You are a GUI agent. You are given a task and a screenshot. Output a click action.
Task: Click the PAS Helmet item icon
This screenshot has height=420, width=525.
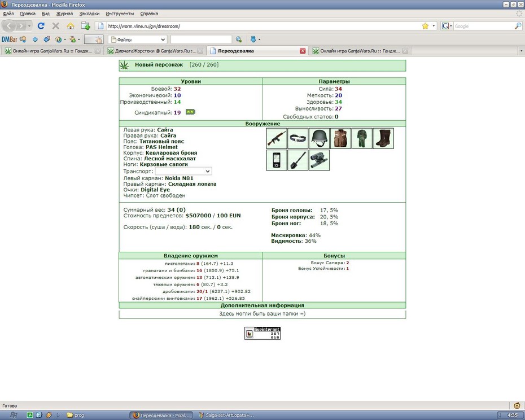[x=319, y=138]
